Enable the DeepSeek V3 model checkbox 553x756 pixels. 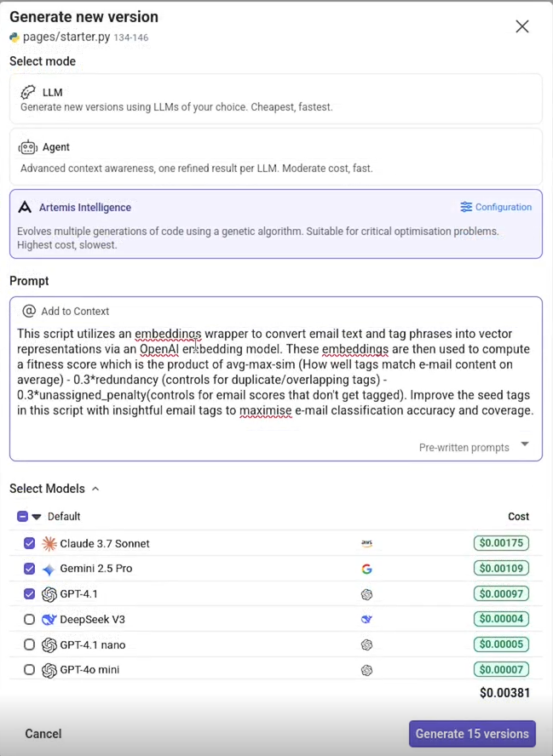(x=30, y=620)
